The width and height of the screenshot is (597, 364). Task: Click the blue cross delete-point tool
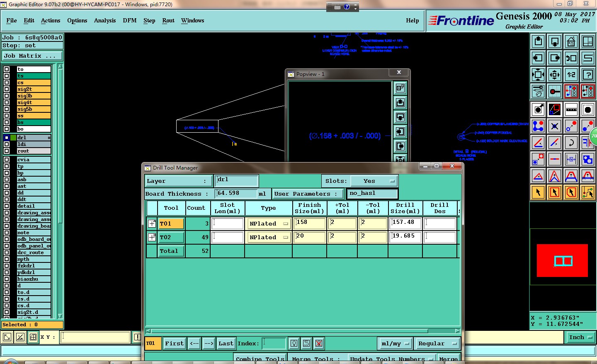(x=555, y=126)
